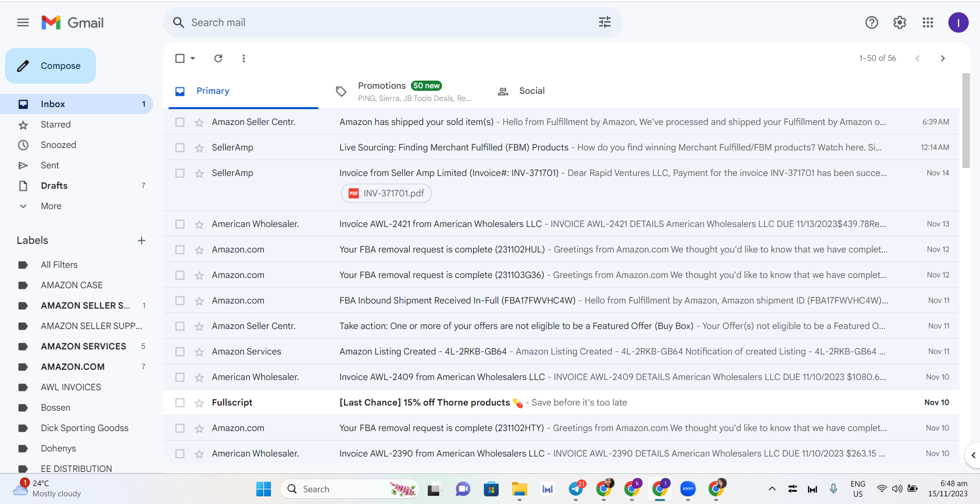The image size is (980, 504).
Task: Open the Invoice AWL-2390 email
Action: click(x=561, y=452)
